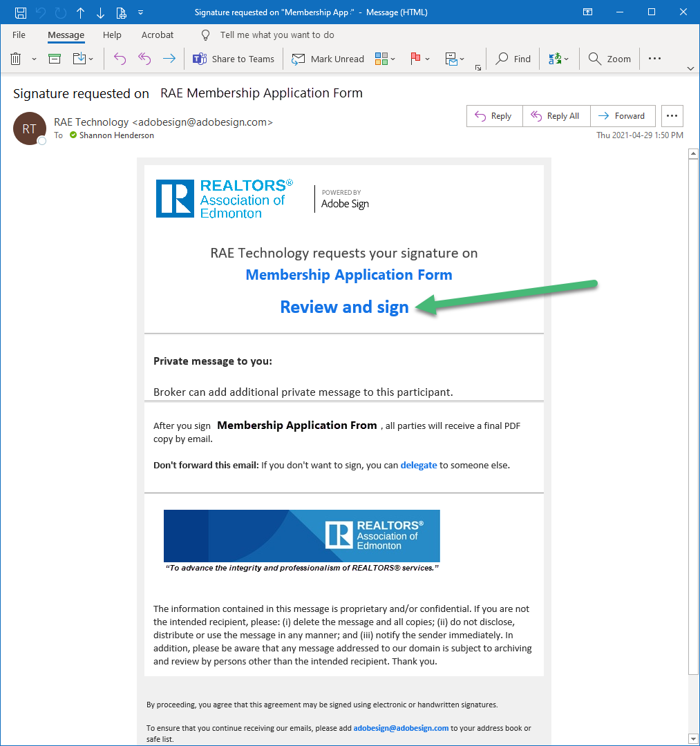Screen dimensions: 700x746
Task: Go to previous item with up arrow
Action: [80, 12]
